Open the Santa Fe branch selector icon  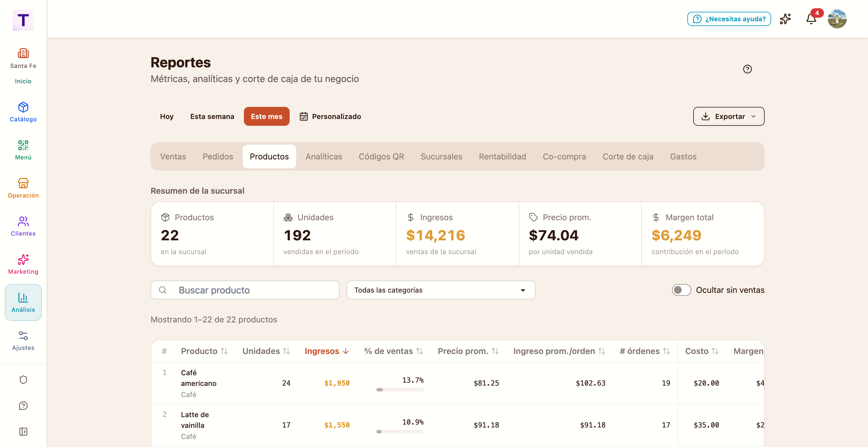[23, 53]
